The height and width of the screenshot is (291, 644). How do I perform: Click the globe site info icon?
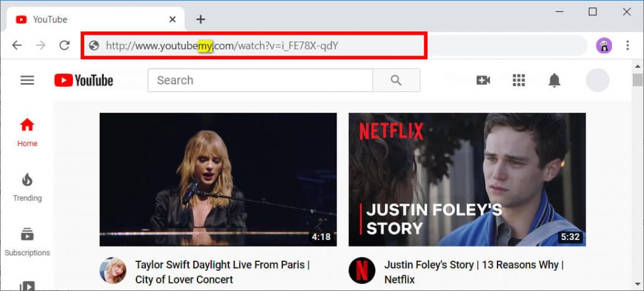[x=94, y=45]
